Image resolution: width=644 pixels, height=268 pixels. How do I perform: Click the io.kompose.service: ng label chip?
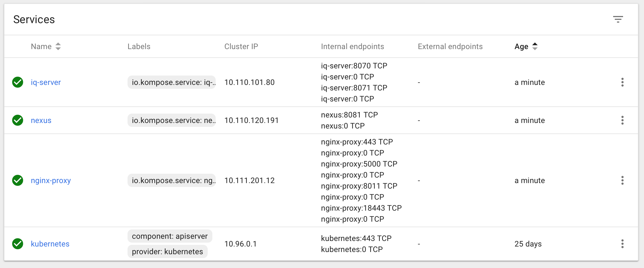click(171, 180)
